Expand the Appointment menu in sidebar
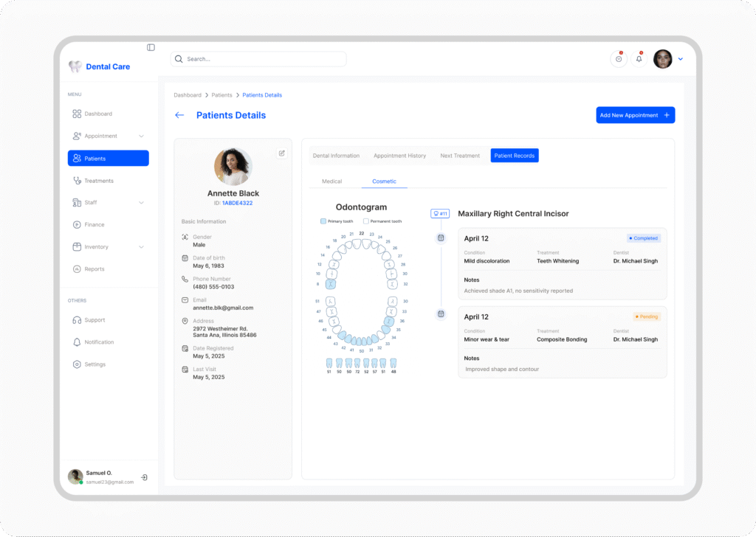756x537 pixels. pos(141,136)
